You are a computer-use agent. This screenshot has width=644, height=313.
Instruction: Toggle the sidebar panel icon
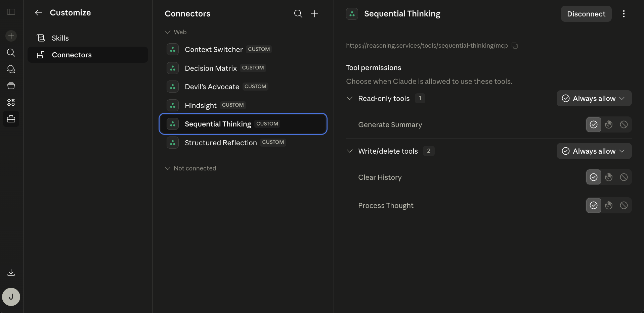[11, 12]
